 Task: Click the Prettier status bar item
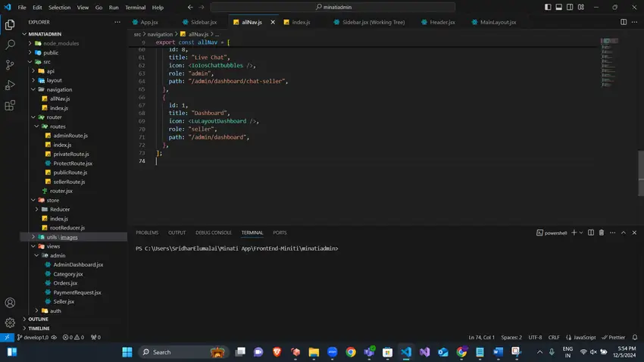coord(614,337)
